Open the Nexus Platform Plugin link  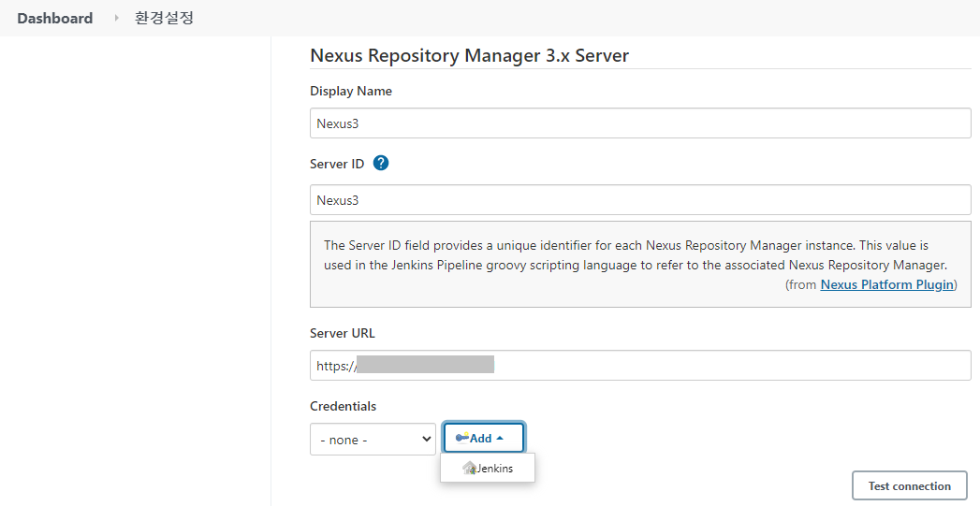pos(887,284)
